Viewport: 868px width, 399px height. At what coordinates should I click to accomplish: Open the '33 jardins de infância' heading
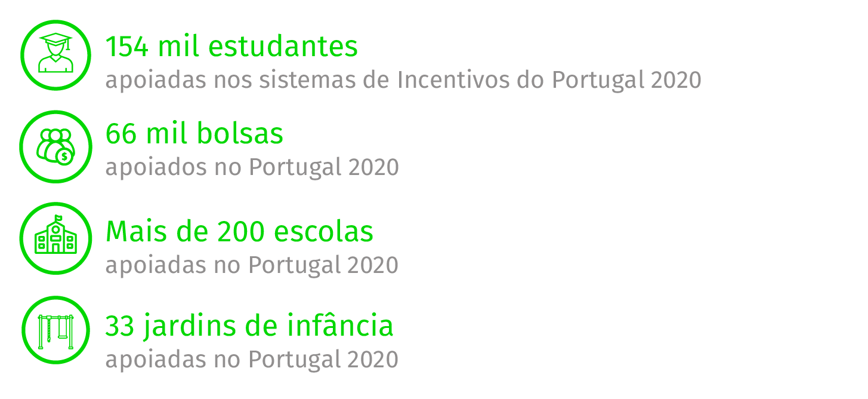tap(249, 326)
